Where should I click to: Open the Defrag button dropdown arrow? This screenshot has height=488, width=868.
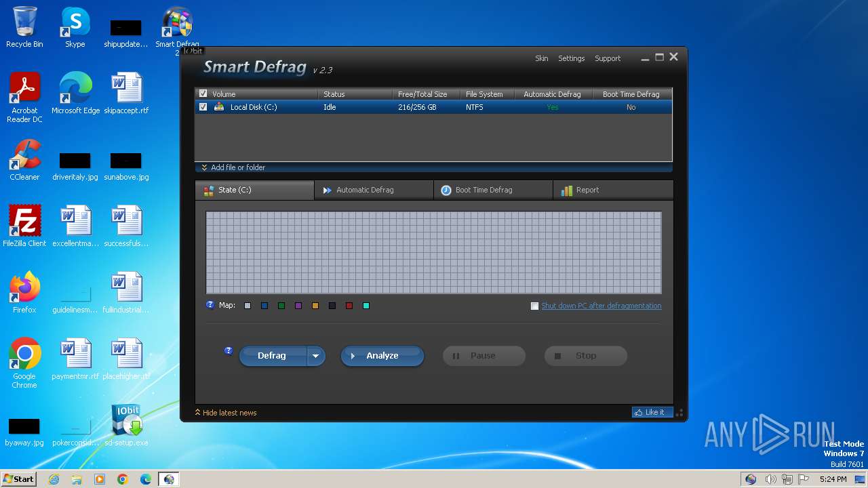click(316, 356)
